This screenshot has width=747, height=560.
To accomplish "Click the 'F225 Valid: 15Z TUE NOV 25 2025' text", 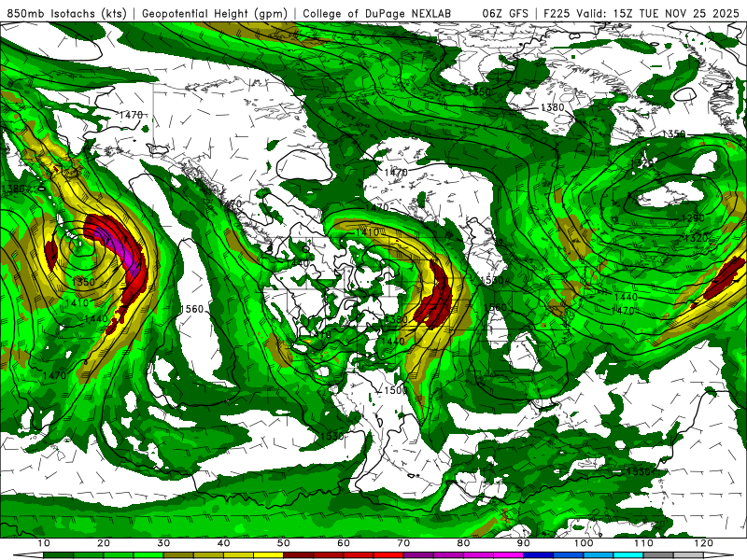I will point(641,13).
